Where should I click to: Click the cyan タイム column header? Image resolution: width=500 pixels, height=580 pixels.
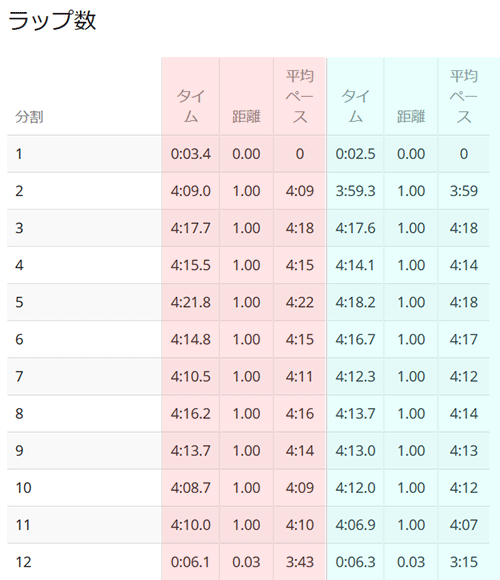pos(355,107)
